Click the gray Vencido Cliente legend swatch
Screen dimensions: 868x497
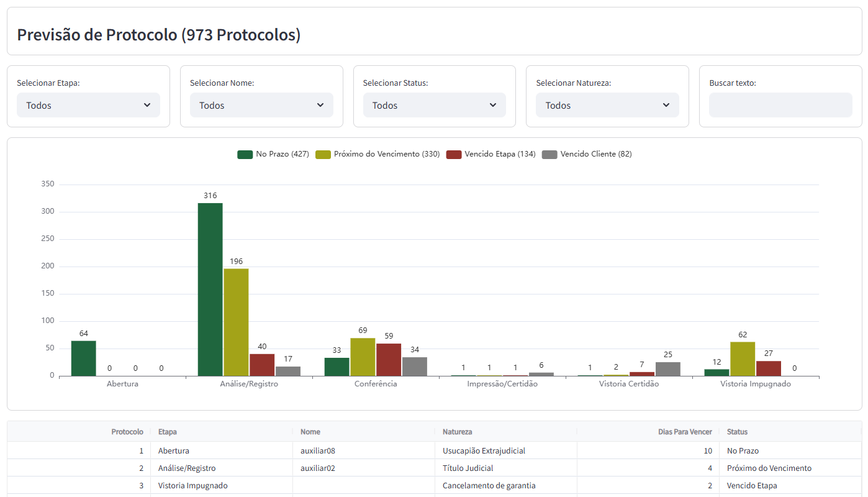pos(549,154)
